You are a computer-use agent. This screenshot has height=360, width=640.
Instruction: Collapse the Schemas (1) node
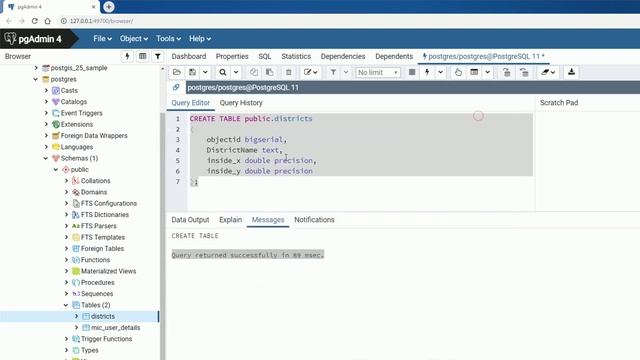coord(46,158)
